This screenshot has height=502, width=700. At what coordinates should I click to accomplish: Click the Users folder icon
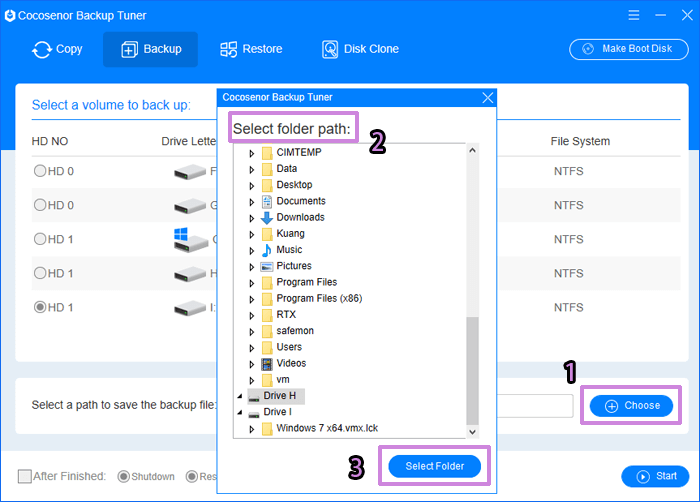click(x=267, y=347)
